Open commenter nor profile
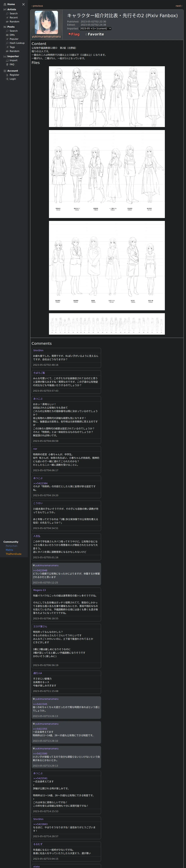 (35, 449)
